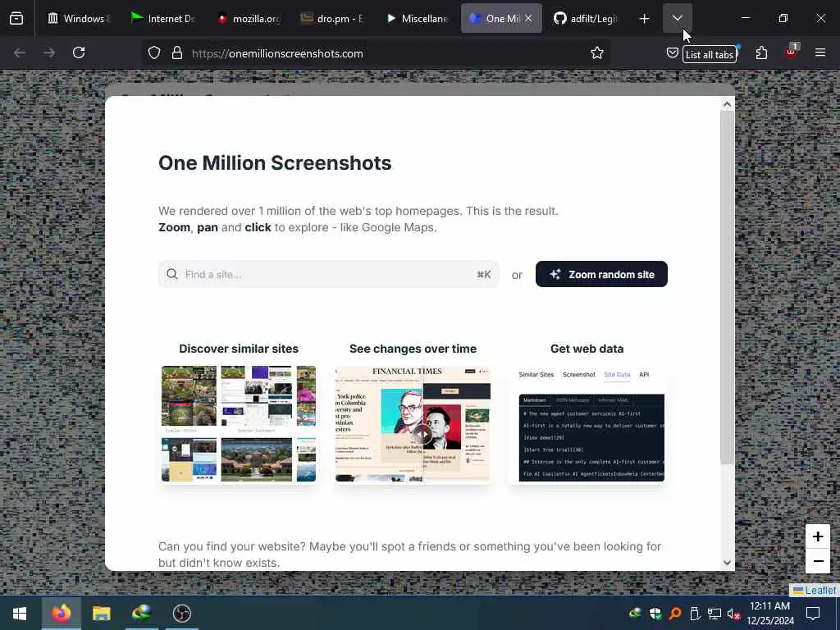Open the Financial Times changes thumbnail
The height and width of the screenshot is (630, 840).
[413, 424]
